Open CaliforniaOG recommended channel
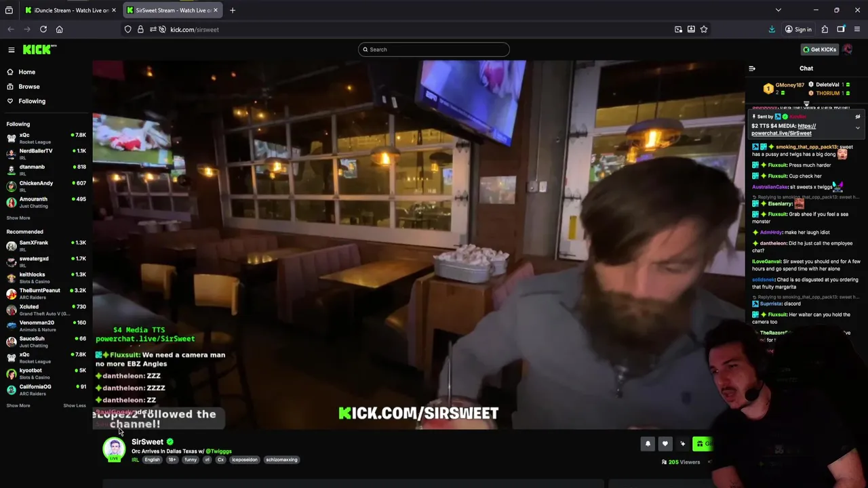 point(46,390)
